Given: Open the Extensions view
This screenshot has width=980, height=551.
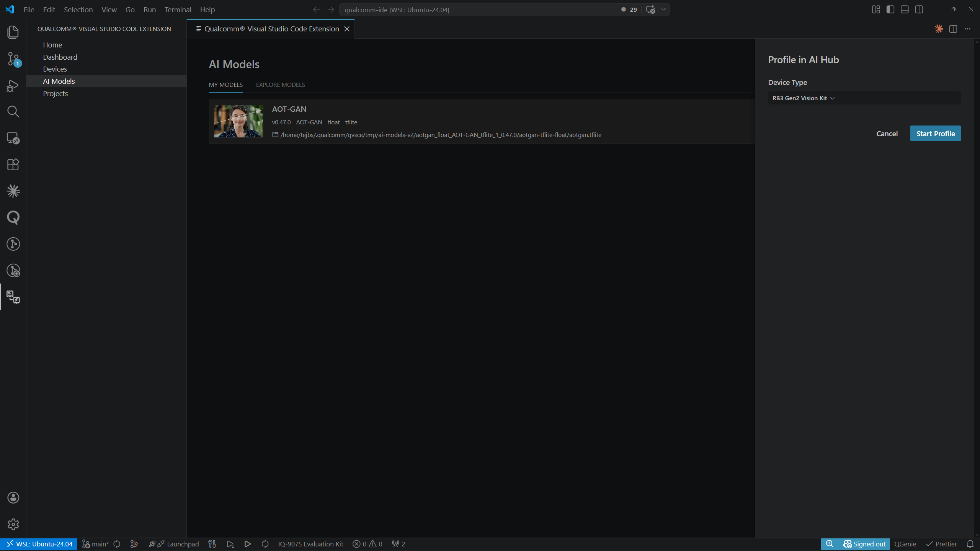Looking at the screenshot, I should tap(13, 165).
